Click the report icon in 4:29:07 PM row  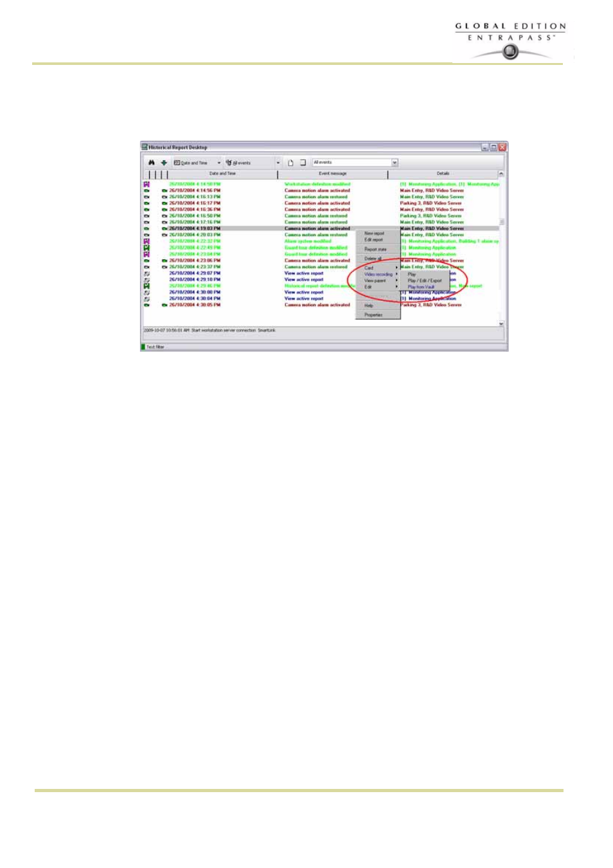click(147, 273)
